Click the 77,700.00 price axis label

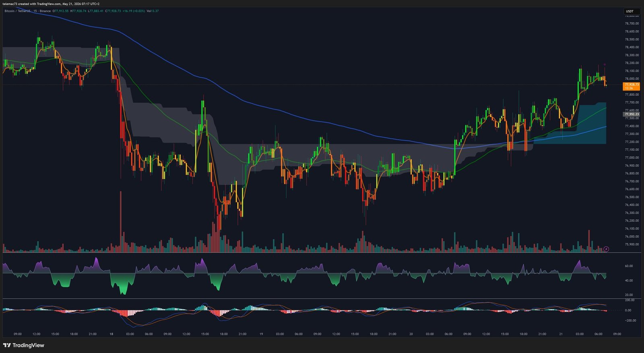pos(632,103)
